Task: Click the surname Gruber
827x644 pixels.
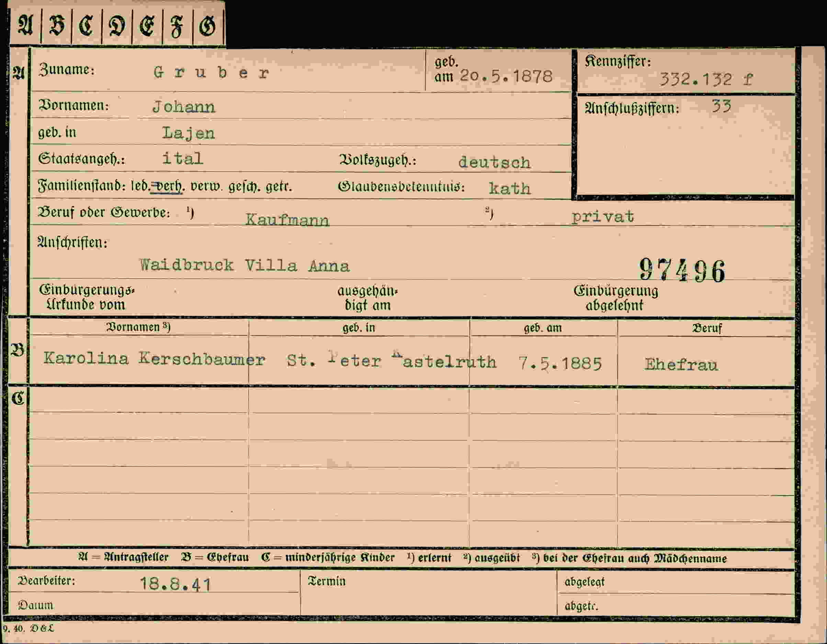Action: point(211,73)
